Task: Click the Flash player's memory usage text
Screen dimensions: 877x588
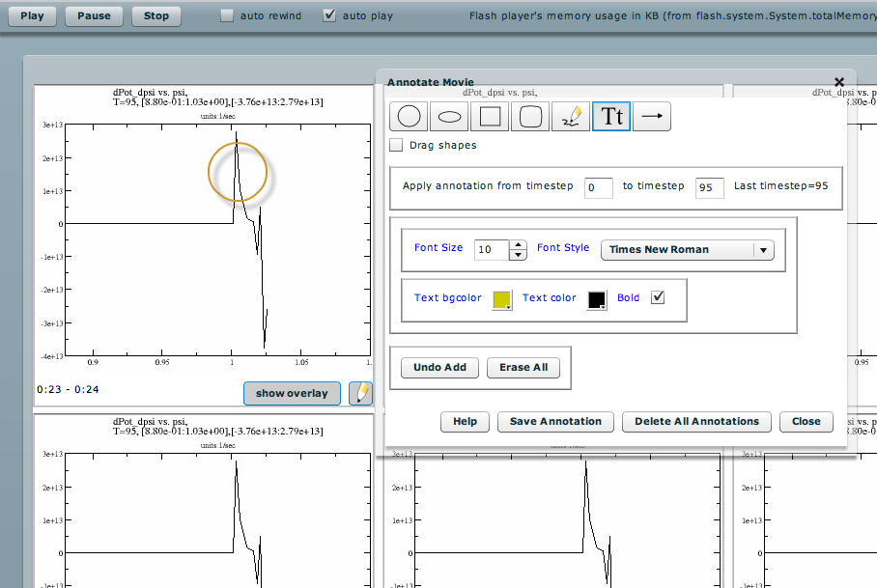Action: click(673, 15)
